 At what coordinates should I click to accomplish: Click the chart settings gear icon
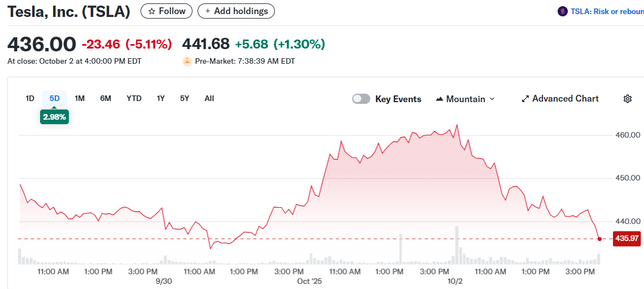point(627,99)
